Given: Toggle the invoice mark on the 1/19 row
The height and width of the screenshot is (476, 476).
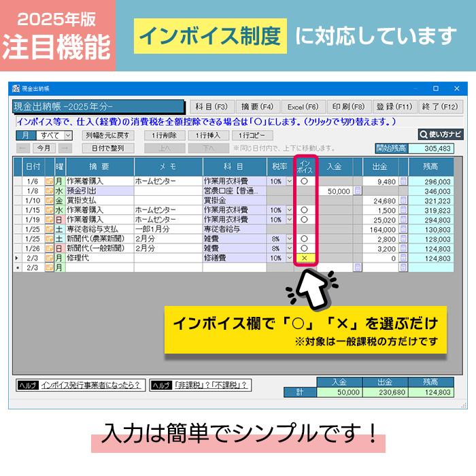Looking at the screenshot, I should [x=304, y=220].
